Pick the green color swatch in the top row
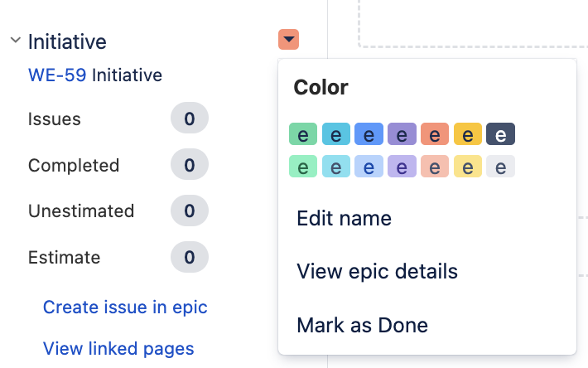 [x=303, y=134]
